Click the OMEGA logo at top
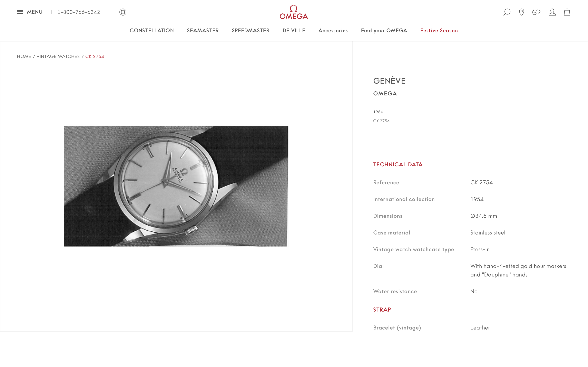Viewport: 588px width, 367px height. click(x=294, y=12)
